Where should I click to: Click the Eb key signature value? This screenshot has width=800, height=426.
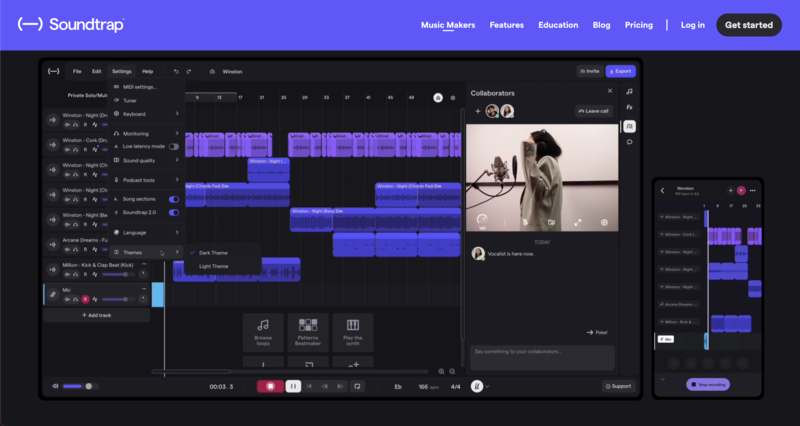coord(398,387)
